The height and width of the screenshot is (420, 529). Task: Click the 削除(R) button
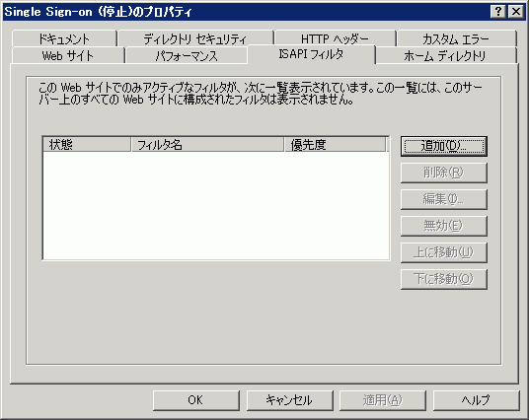pyautogui.click(x=444, y=173)
